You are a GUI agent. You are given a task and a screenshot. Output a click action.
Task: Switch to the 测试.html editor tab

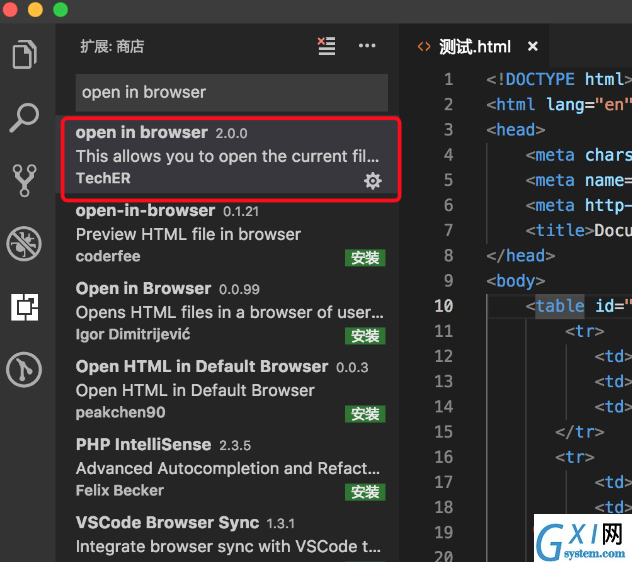pos(475,46)
